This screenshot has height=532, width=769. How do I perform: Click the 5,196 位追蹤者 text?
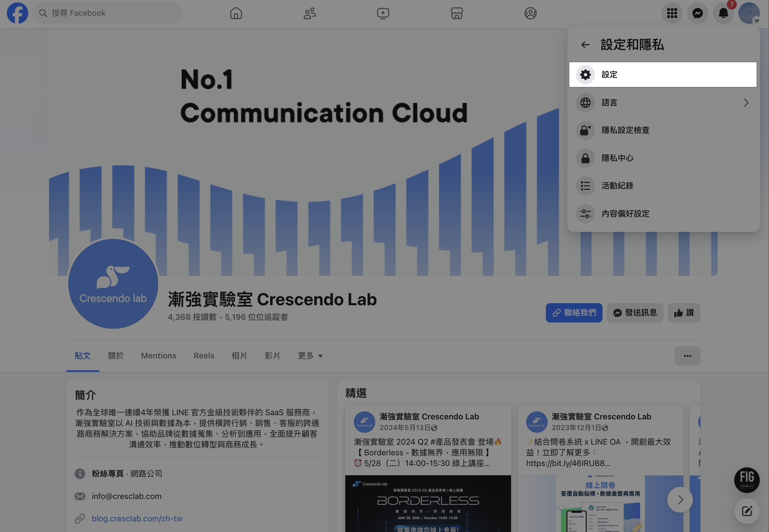coord(256,317)
